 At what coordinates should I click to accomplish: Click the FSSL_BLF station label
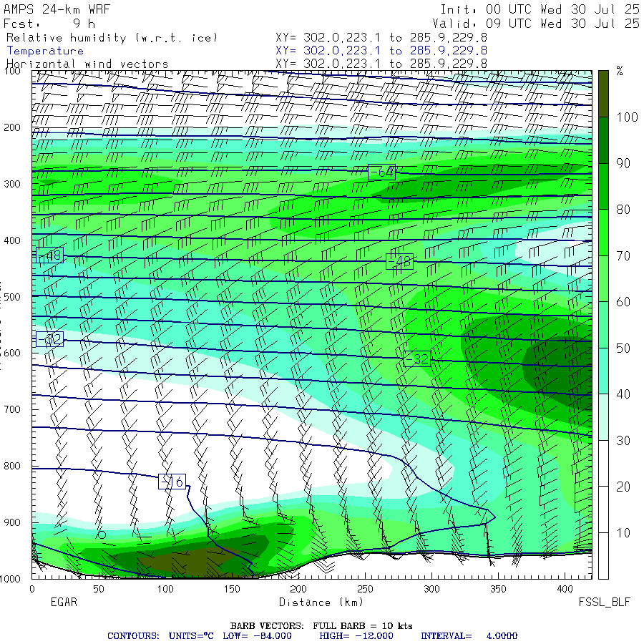(x=604, y=602)
